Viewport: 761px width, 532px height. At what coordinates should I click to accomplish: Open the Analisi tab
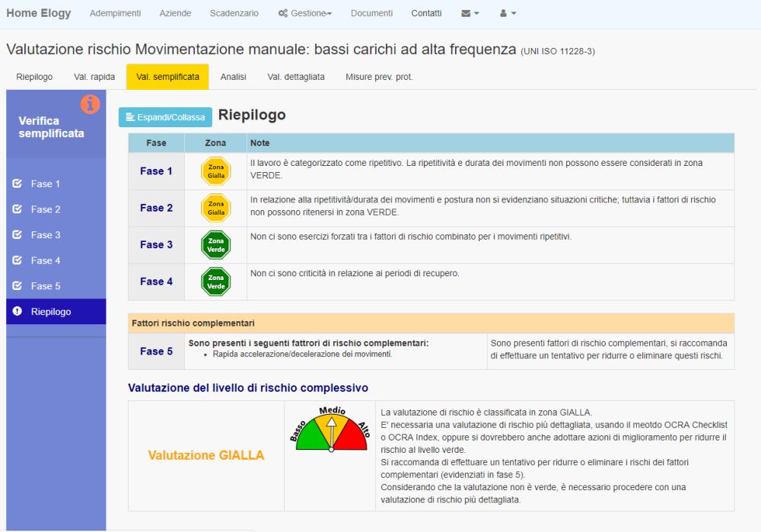[234, 77]
